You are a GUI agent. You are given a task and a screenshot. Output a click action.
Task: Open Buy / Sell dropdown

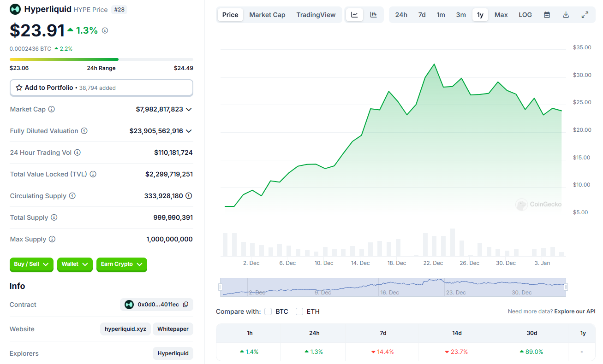(31, 264)
